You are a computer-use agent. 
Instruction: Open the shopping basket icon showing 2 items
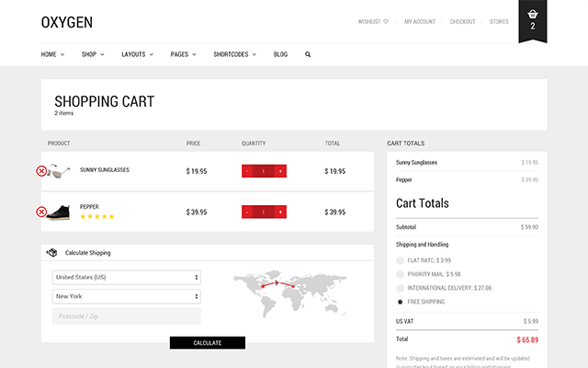click(533, 20)
